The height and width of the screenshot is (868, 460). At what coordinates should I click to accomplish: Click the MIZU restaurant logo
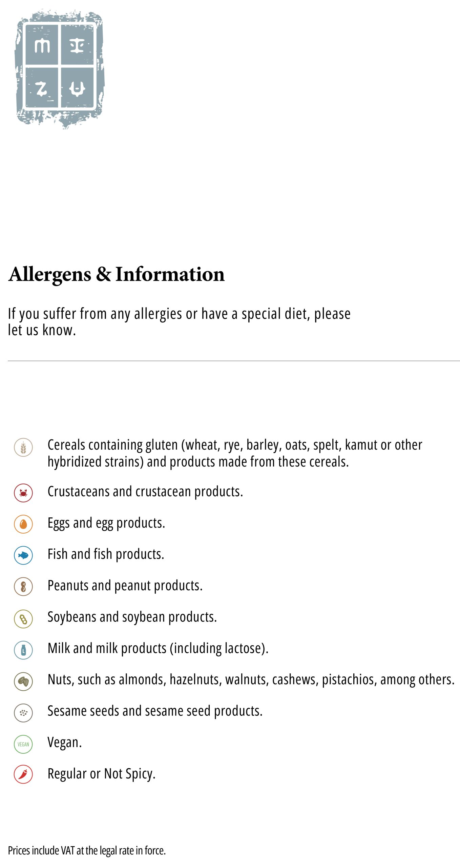59,68
